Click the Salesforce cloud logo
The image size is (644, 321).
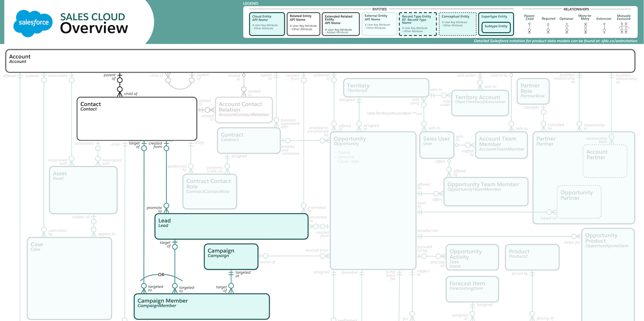click(x=33, y=23)
